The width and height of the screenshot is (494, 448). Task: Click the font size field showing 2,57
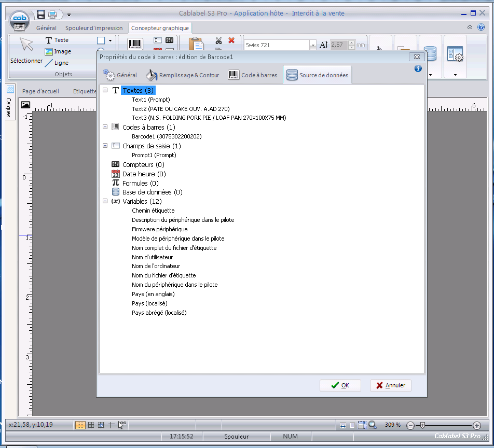tap(339, 45)
